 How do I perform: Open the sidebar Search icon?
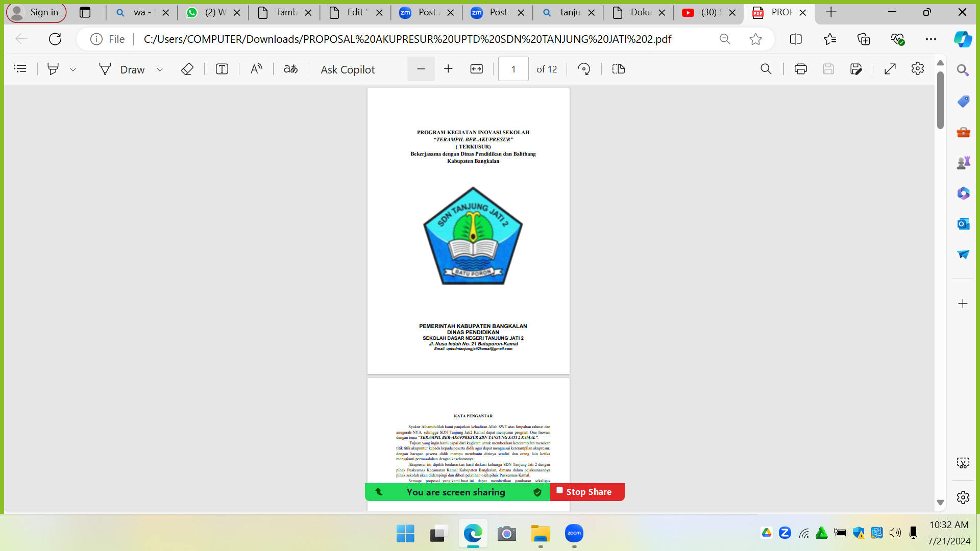tap(963, 70)
